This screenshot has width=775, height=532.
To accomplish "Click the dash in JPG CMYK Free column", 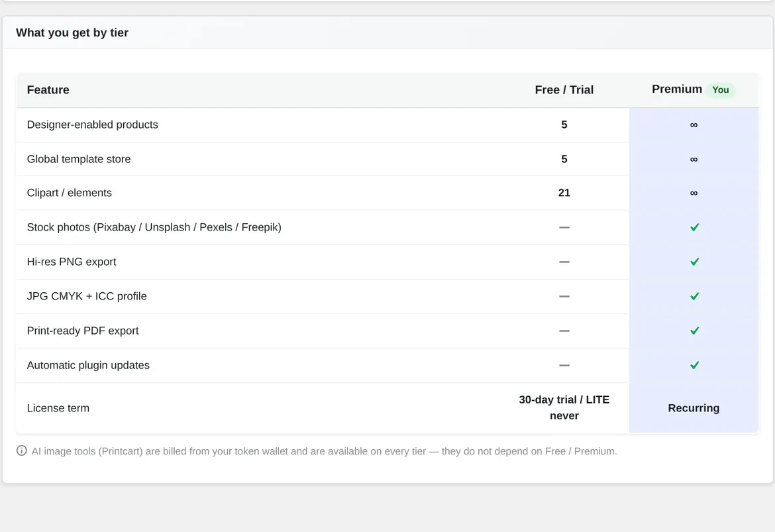I will 564,297.
